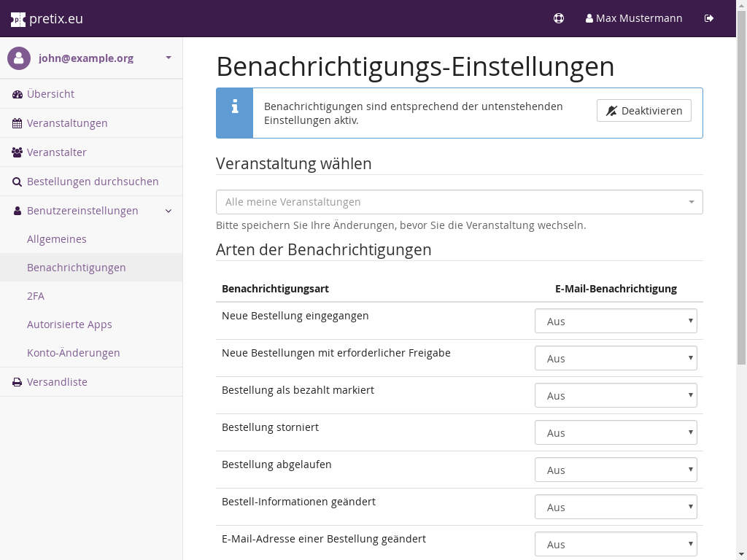The image size is (747, 560).
Task: Click the search icon for Bestellungen durchsuchen
Action: tap(18, 182)
